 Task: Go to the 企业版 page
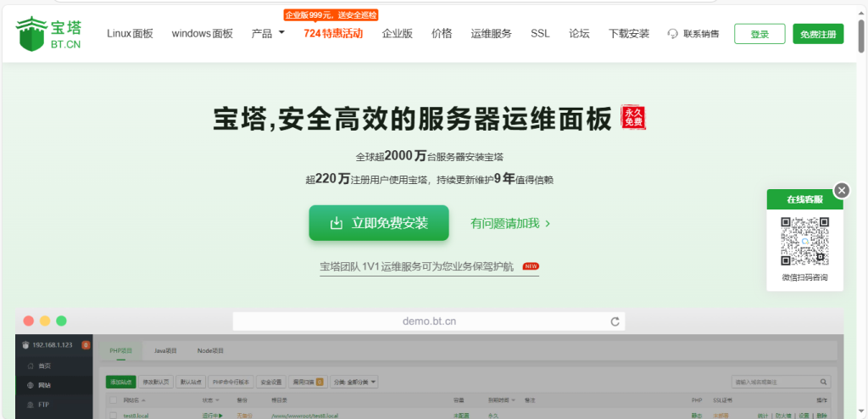point(398,34)
